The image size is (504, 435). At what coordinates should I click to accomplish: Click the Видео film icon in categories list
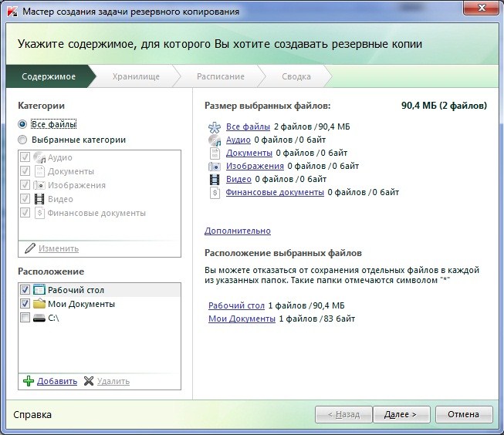point(39,199)
